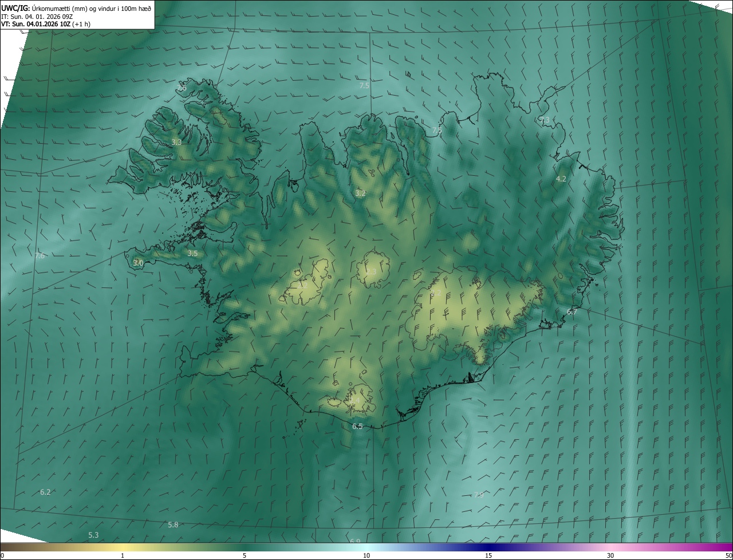Viewport: 733px width, 560px height.
Task: Click the 'IT: Sun. 04. 01. 2026 09Z' line
Action: [37, 16]
